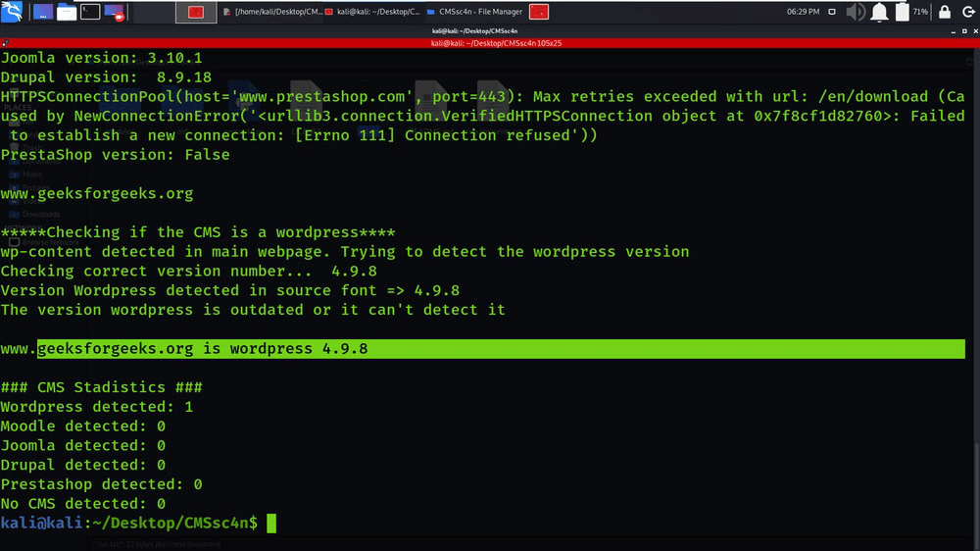Image resolution: width=980 pixels, height=551 pixels.
Task: Click the battery indicator icon
Action: [x=902, y=12]
